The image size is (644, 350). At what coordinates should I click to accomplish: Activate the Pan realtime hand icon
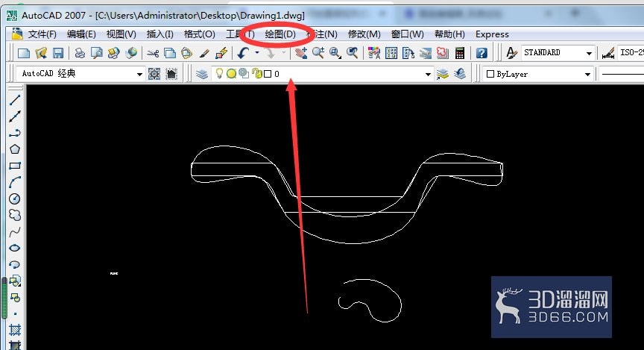(301, 53)
